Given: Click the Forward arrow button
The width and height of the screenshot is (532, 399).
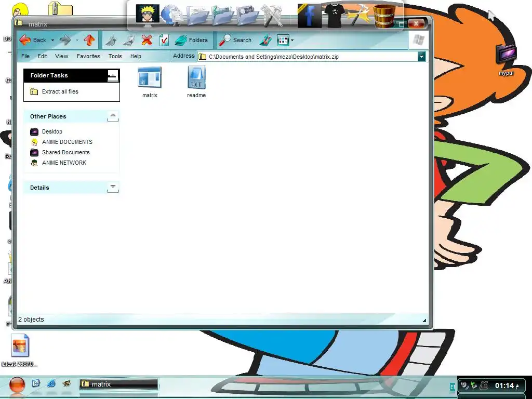Looking at the screenshot, I should pos(65,40).
